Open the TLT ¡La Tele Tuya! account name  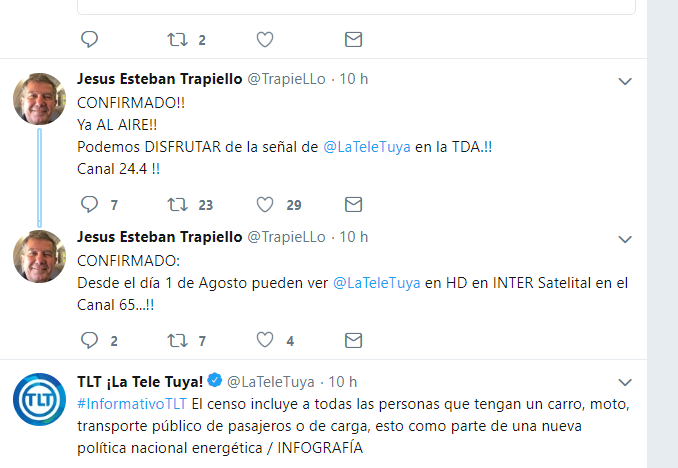(x=140, y=381)
